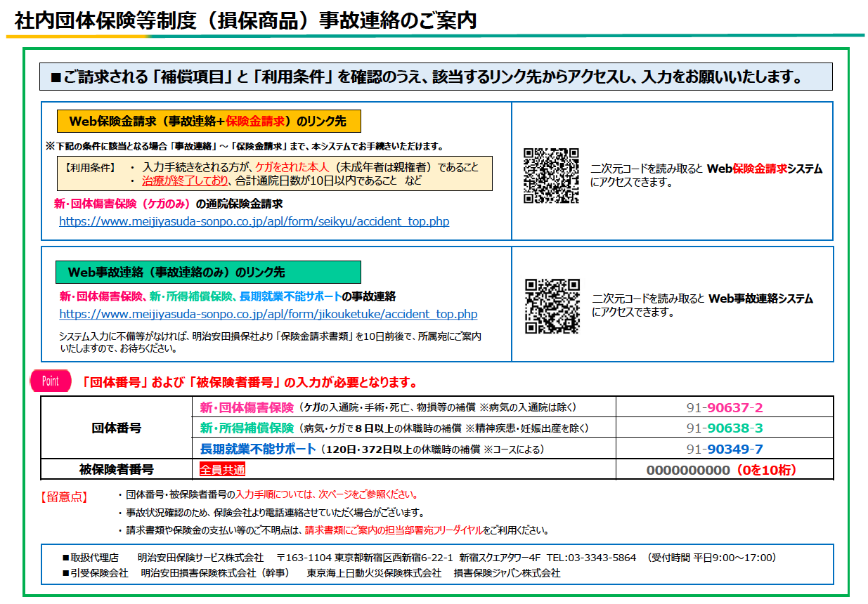Open the Web事故連絡 jikouketuke URL link
Screen dimensions: 868x604
coord(268,314)
